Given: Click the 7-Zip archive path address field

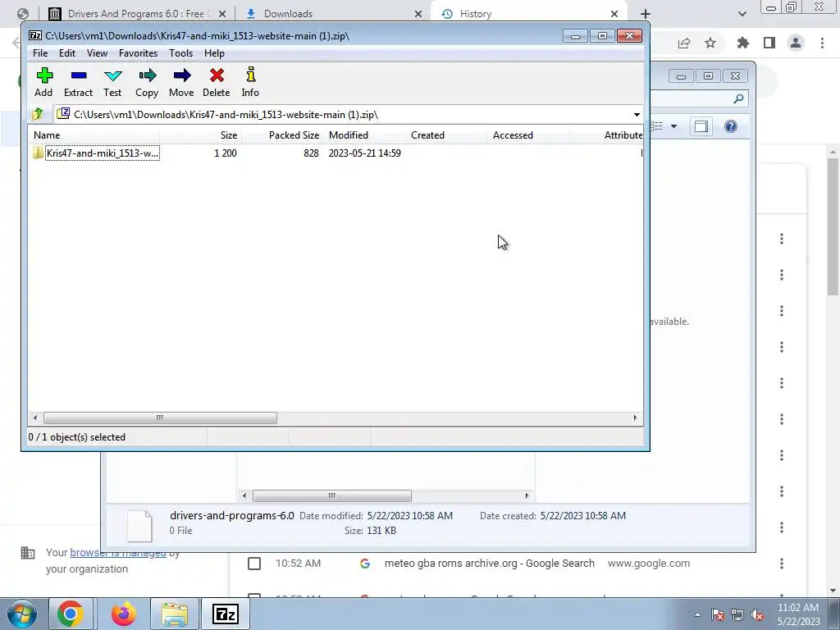Looking at the screenshot, I should coord(343,115).
